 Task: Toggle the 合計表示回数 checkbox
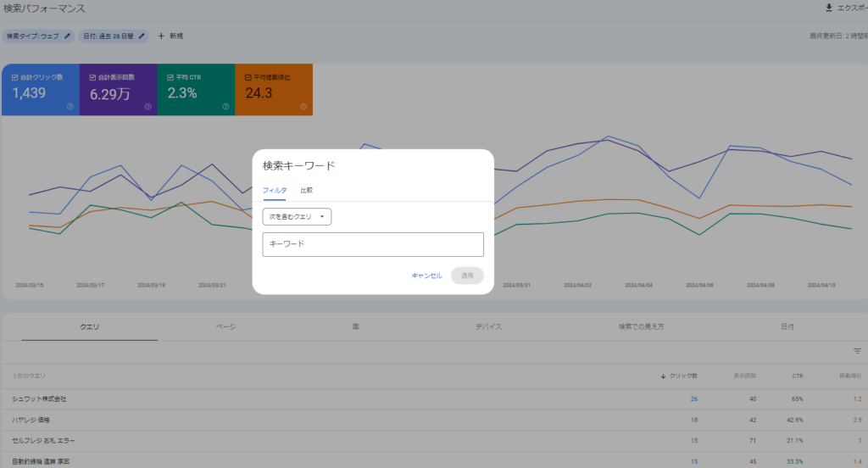pos(92,77)
